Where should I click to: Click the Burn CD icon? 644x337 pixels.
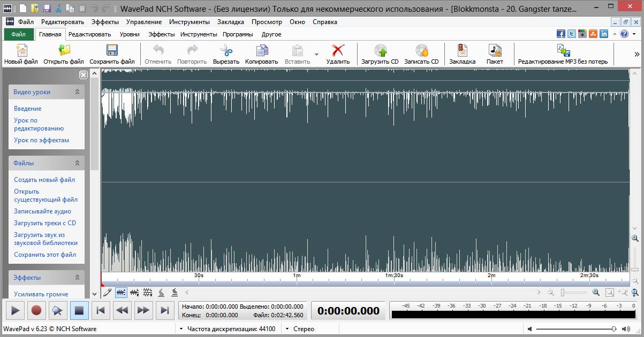click(x=421, y=51)
